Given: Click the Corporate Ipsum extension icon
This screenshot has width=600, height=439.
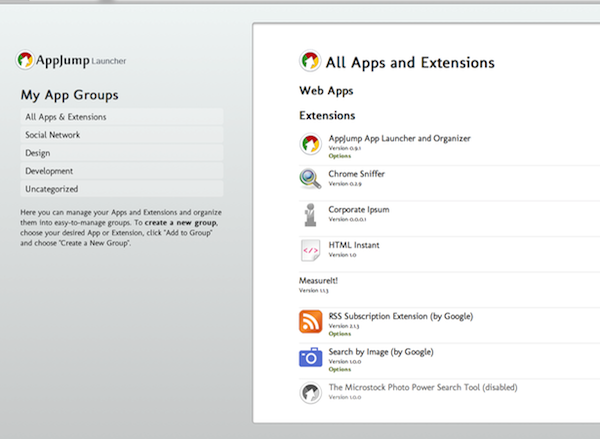Looking at the screenshot, I should (311, 215).
